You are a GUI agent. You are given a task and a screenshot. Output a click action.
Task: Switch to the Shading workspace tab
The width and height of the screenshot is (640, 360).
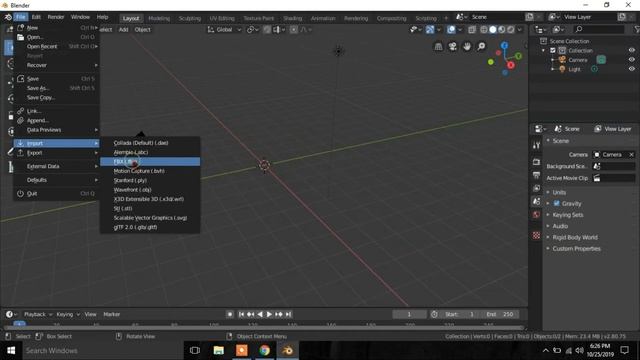click(x=293, y=18)
